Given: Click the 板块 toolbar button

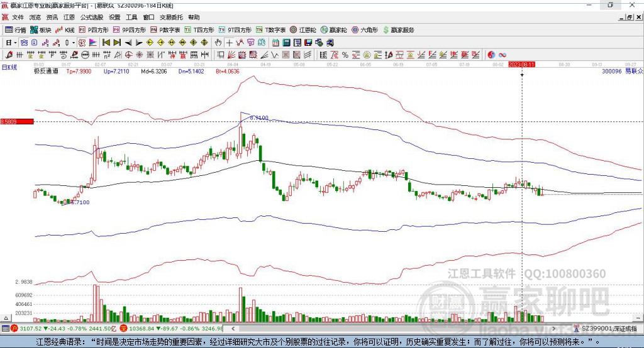Looking at the screenshot, I should pos(41,30).
